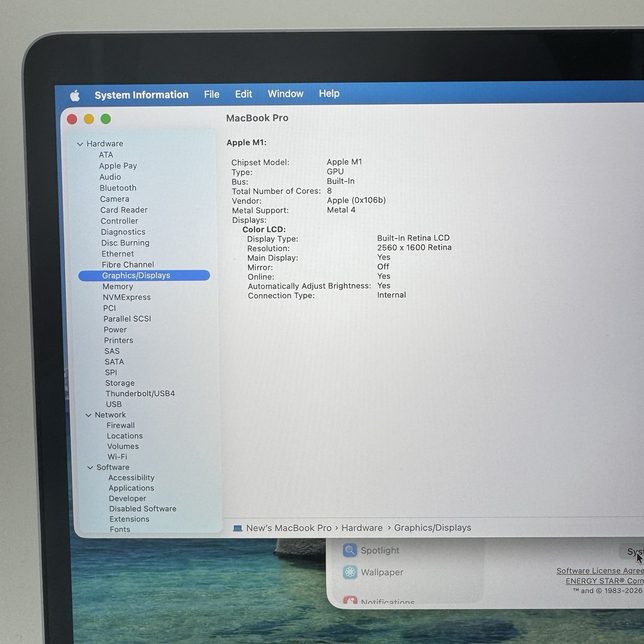
Task: Select Apple Pay in the sidebar
Action: point(118,166)
